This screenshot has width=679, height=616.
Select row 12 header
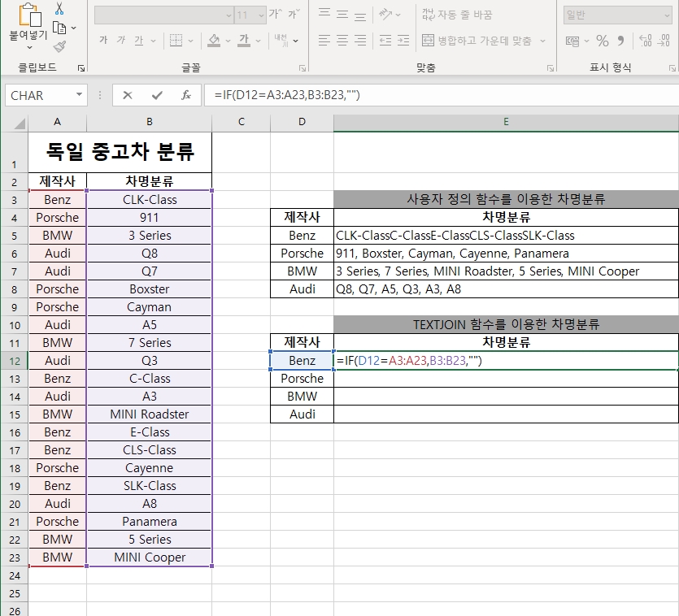15,361
